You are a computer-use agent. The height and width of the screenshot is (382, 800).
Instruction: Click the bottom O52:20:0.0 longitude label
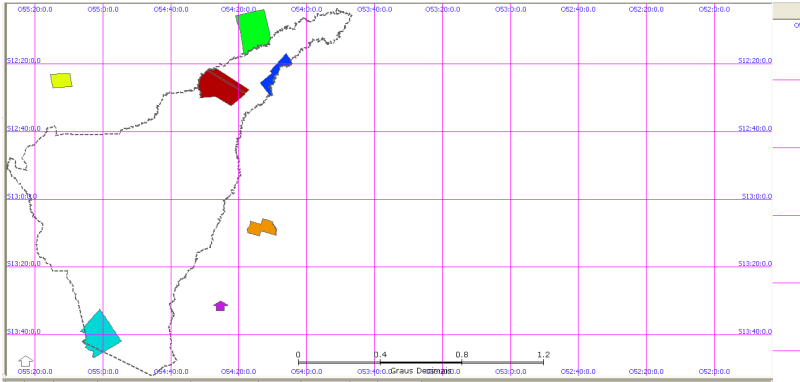click(x=646, y=372)
